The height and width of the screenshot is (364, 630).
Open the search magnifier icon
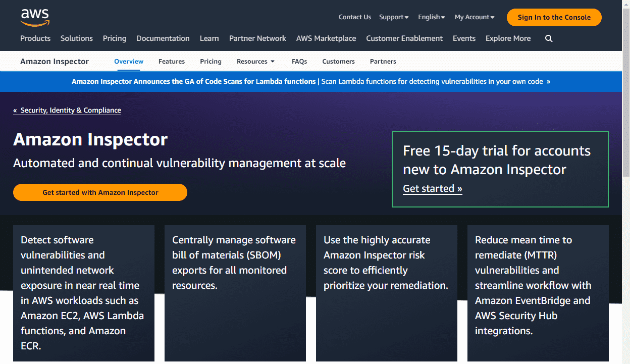[549, 38]
